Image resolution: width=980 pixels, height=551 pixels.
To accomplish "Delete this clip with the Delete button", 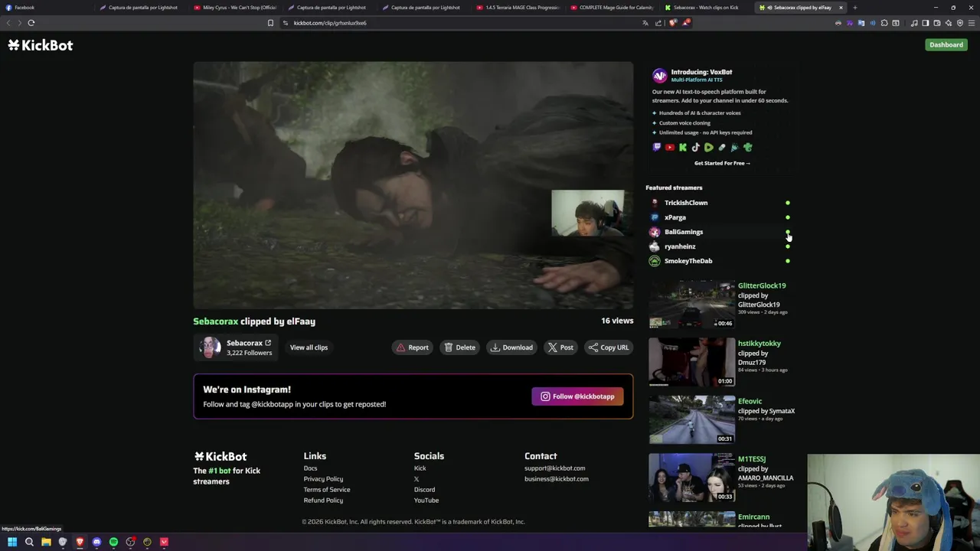I will click(459, 347).
